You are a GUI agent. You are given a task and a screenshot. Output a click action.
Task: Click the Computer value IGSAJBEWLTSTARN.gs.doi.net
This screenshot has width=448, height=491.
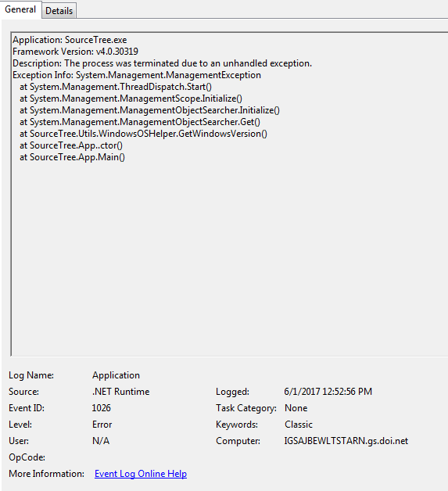(346, 441)
